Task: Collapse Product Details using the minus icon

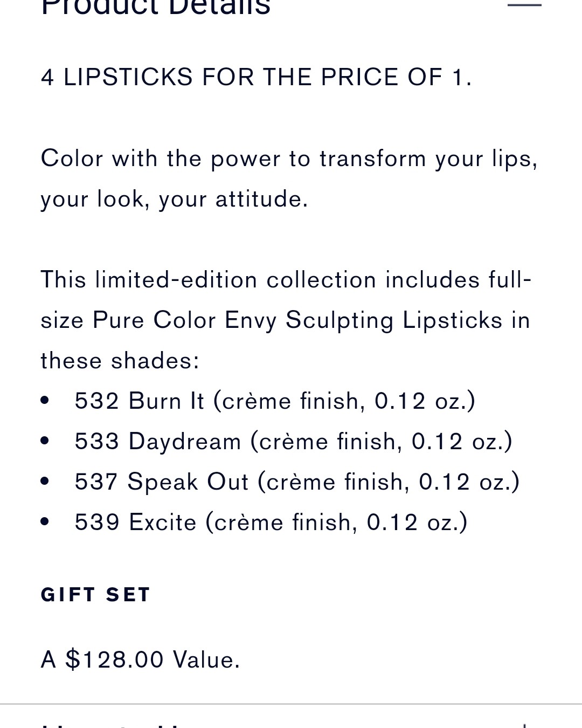Action: pos(524,5)
